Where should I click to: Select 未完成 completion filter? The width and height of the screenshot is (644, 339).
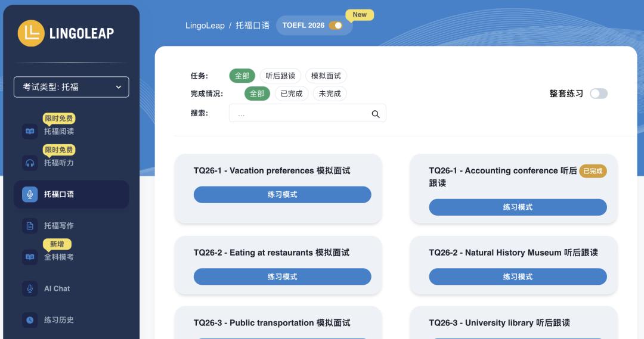[330, 94]
